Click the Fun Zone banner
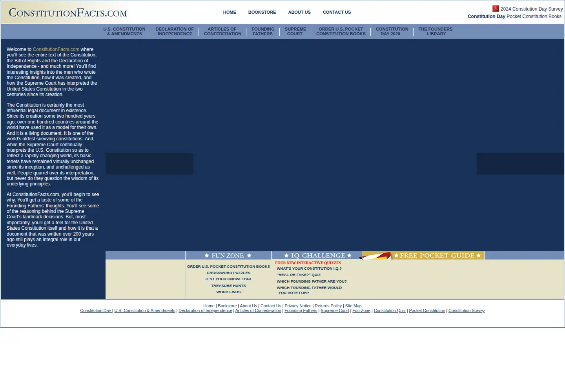The width and height of the screenshot is (565, 392). pyautogui.click(x=228, y=255)
